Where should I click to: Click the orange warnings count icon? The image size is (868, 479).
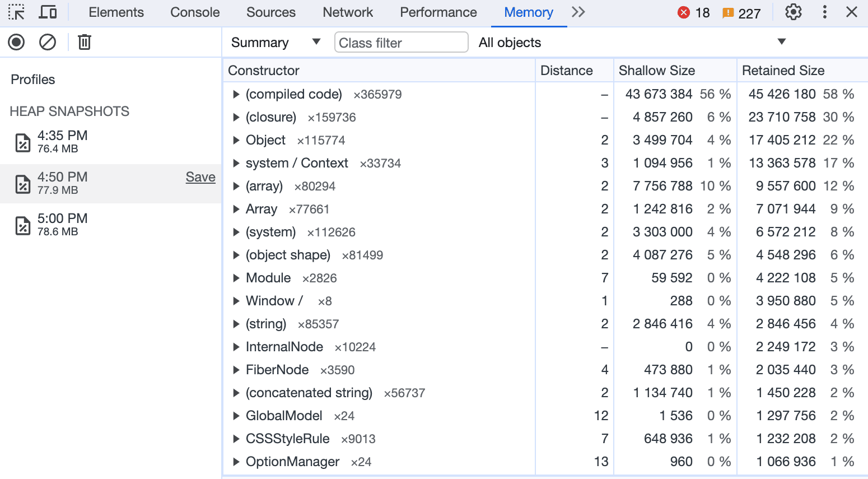point(728,13)
